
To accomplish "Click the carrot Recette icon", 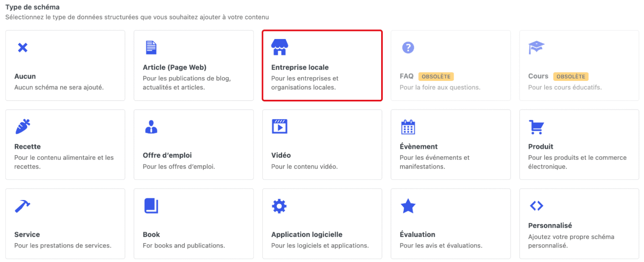I will tap(23, 127).
